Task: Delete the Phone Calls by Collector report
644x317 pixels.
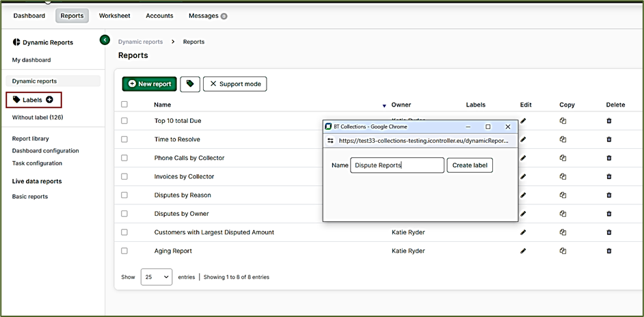Action: (x=609, y=158)
